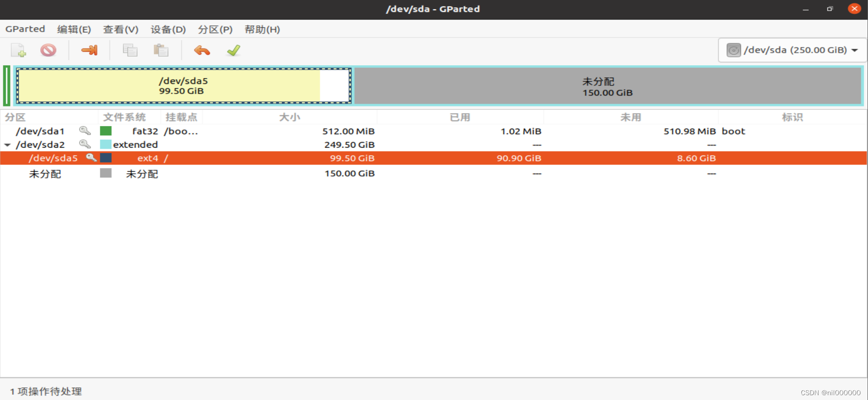Click the key icon beside /dev/sda5
868x400 pixels.
(x=91, y=157)
